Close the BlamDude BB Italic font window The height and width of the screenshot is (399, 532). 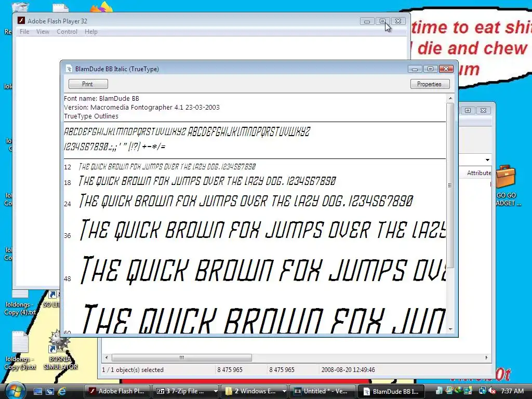[x=446, y=69]
